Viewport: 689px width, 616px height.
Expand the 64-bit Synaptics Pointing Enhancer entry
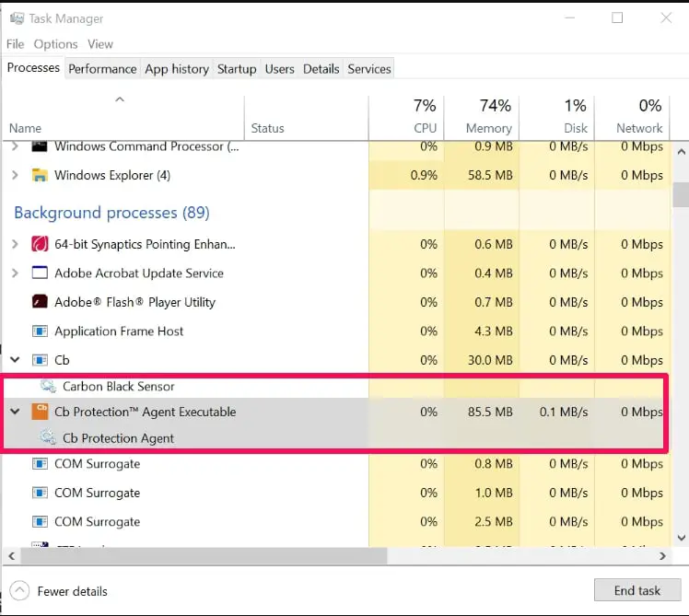15,244
